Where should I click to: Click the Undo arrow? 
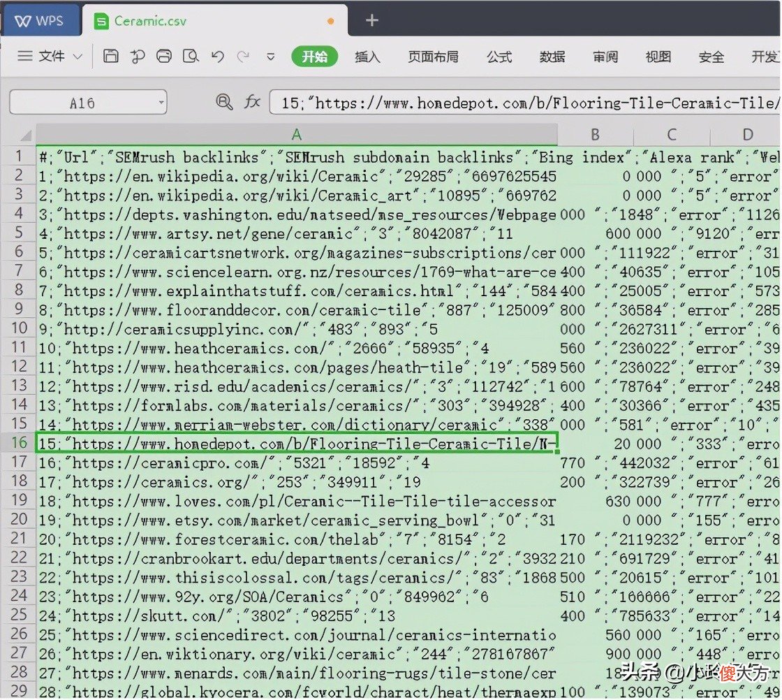pos(217,56)
